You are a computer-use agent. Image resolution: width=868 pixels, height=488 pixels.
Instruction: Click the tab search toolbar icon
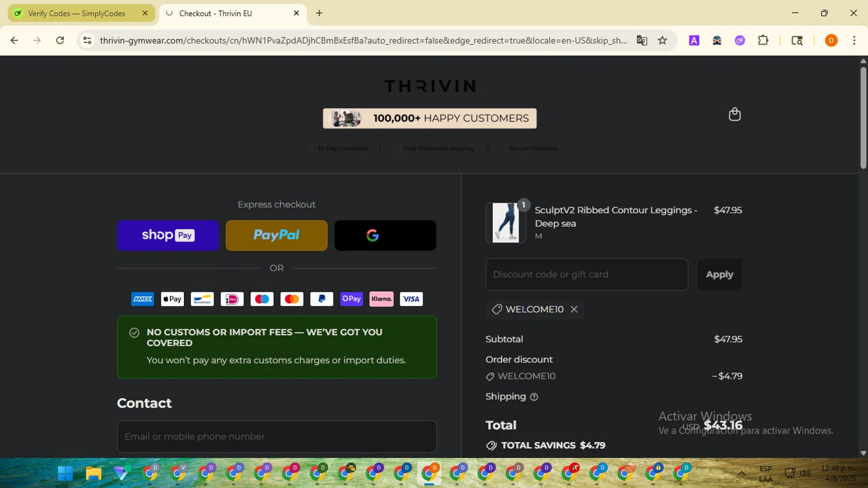pyautogui.click(x=797, y=41)
